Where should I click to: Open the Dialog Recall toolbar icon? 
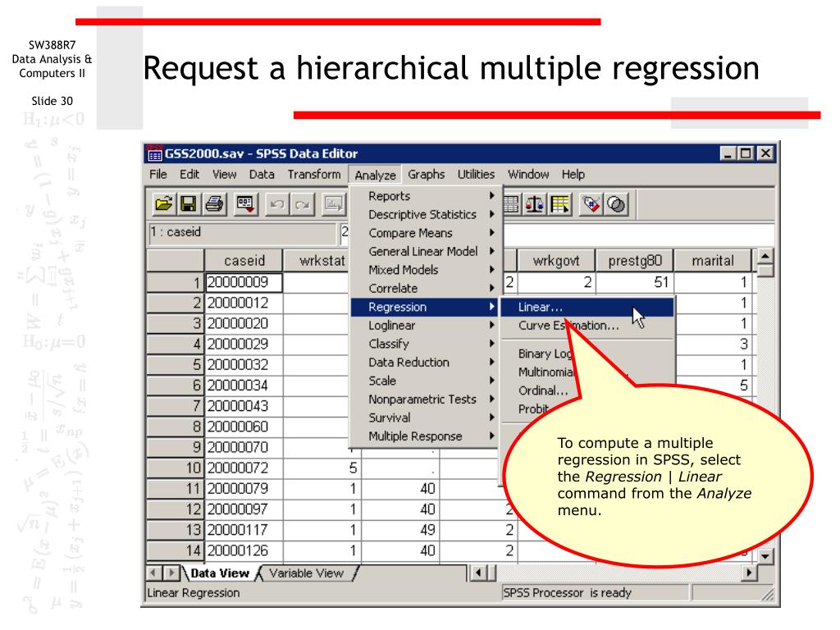pos(246,204)
